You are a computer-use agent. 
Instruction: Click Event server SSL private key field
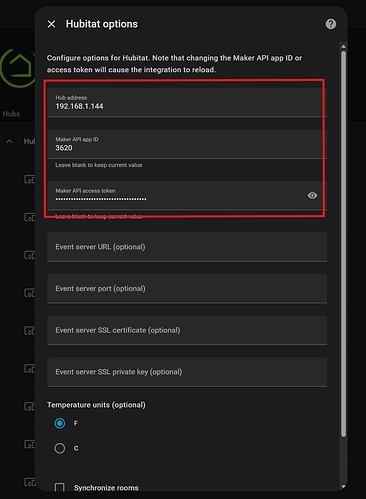(187, 372)
